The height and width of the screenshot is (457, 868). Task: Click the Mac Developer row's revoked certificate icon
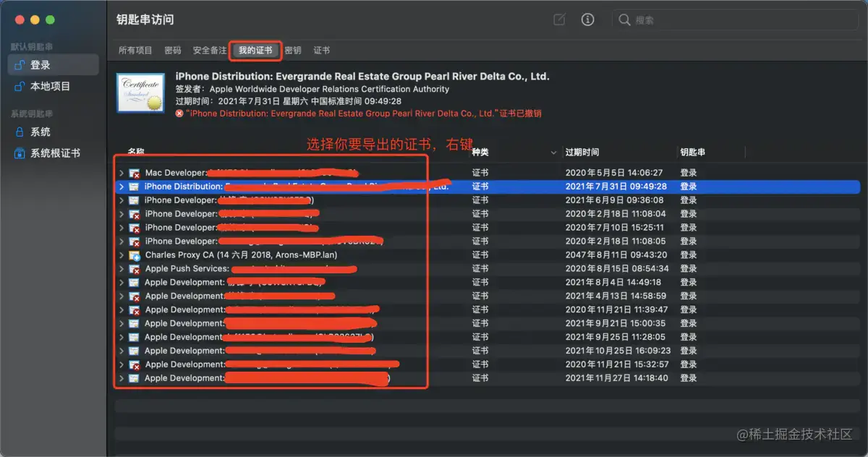pos(134,174)
